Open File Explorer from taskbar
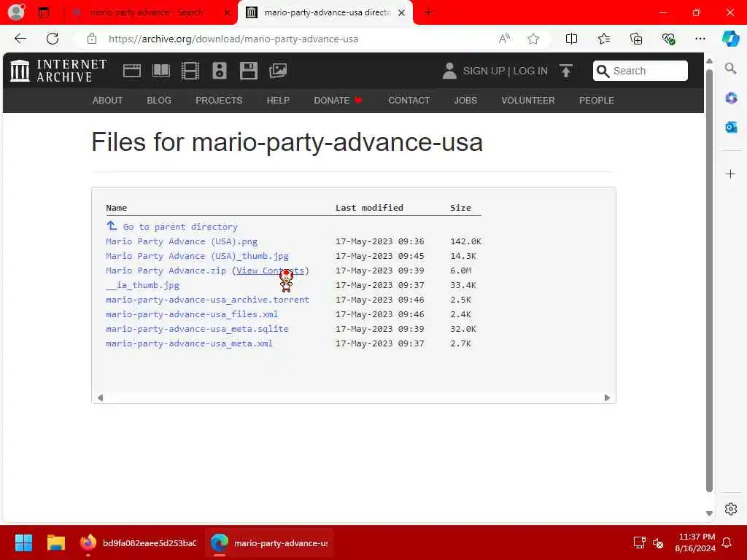Image resolution: width=747 pixels, height=560 pixels. (x=55, y=542)
